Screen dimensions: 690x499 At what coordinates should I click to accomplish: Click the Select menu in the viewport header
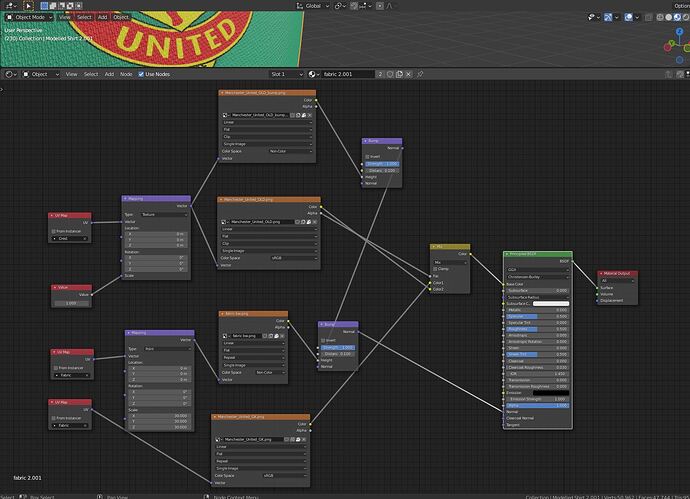[x=84, y=17]
